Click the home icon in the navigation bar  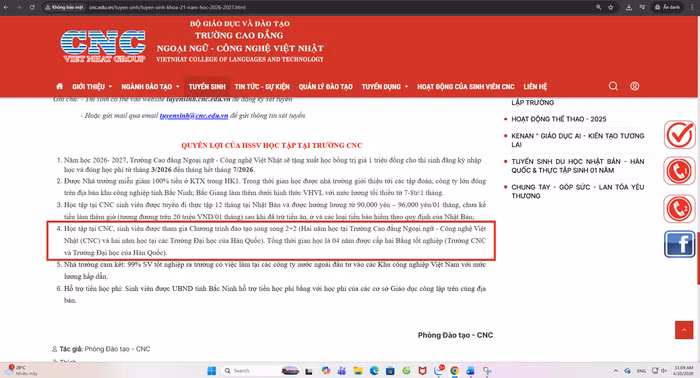click(x=59, y=86)
